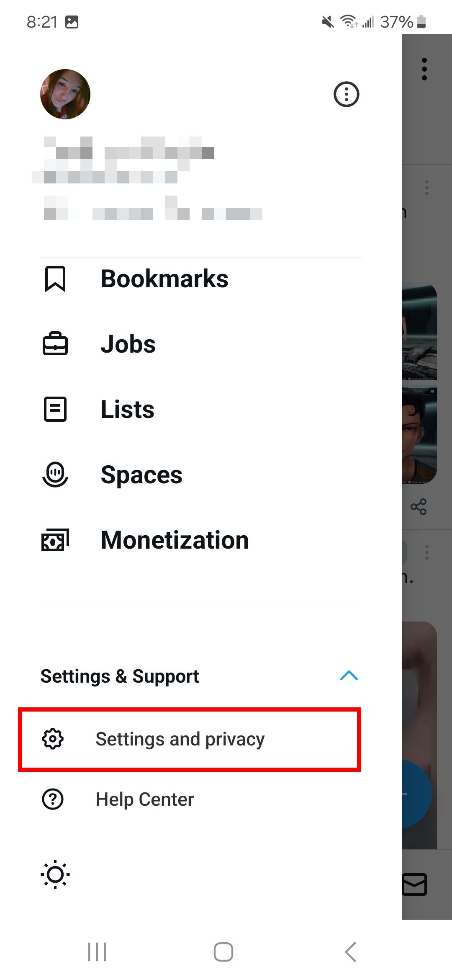Tap the Android back navigation button

pos(350,951)
